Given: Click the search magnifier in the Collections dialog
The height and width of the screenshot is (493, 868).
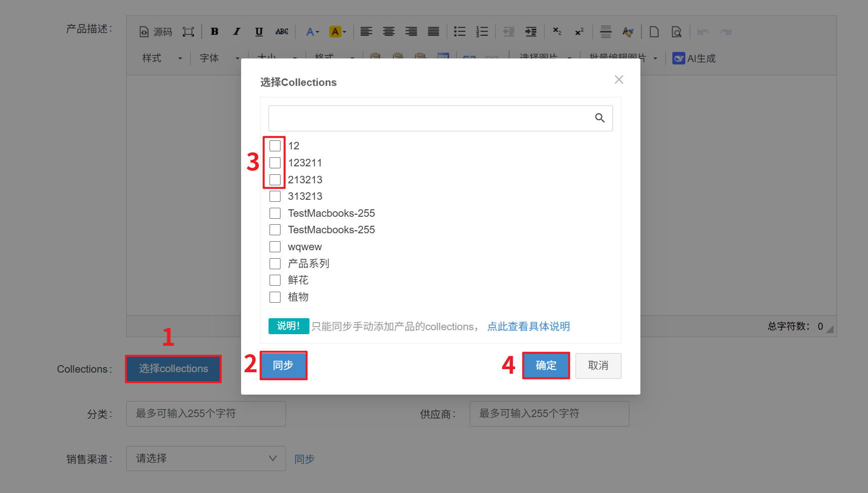Looking at the screenshot, I should [x=599, y=118].
